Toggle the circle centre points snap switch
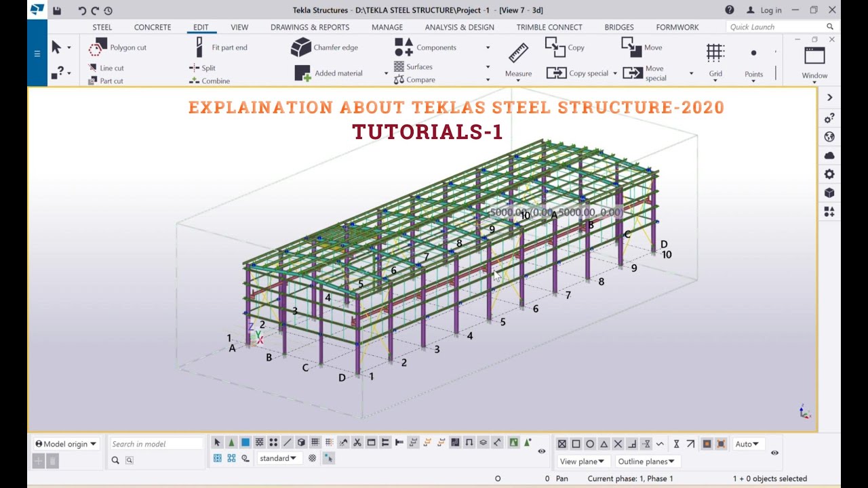868x488 pixels. [x=590, y=444]
